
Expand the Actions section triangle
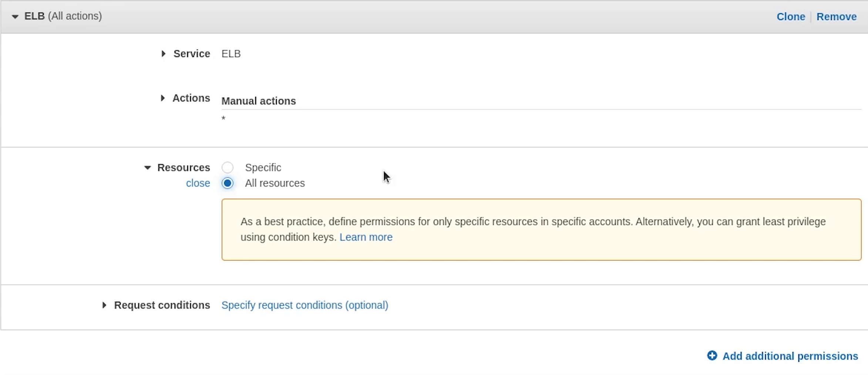162,98
